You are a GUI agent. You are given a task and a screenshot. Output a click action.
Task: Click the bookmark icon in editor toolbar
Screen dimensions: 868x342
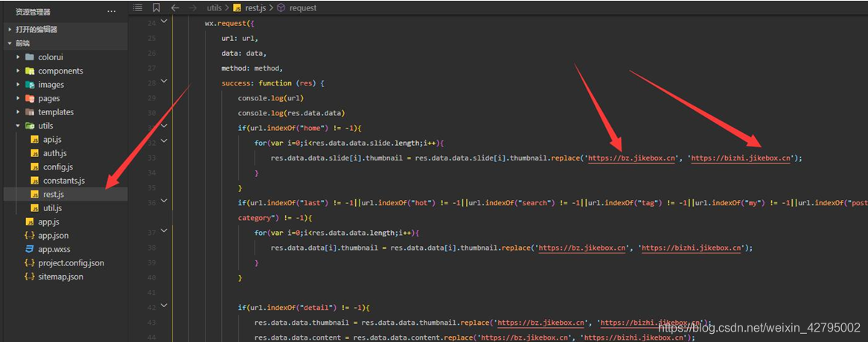(x=156, y=7)
